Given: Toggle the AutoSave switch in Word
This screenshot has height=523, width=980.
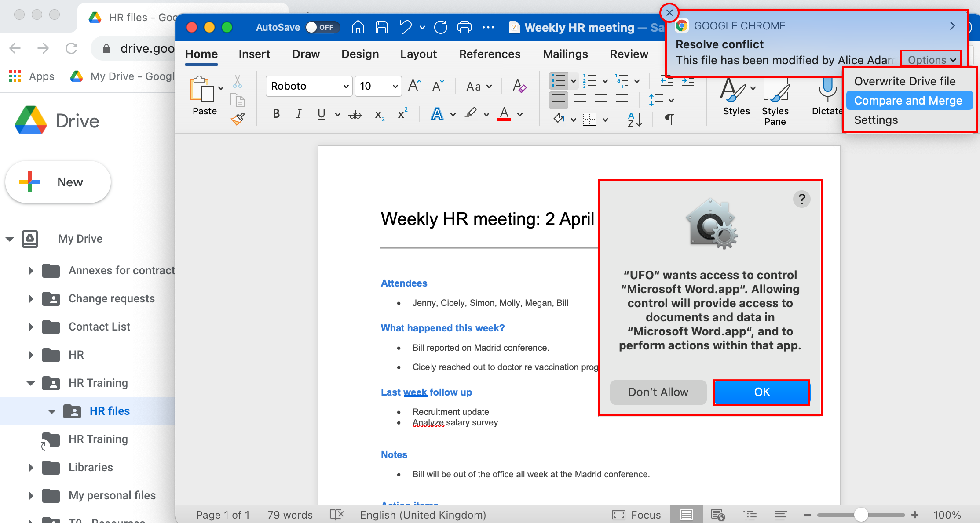Looking at the screenshot, I should point(322,27).
